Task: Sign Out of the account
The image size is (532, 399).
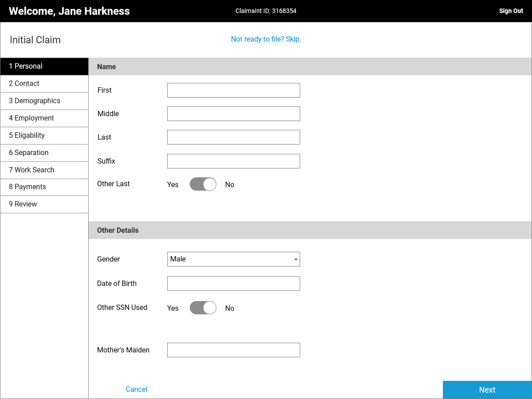Action: 511,11
